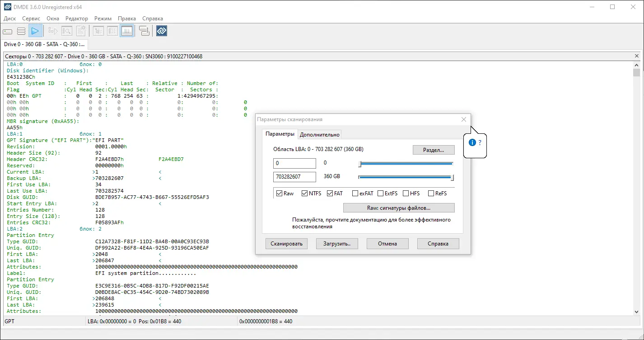Screen dimensions: 644x340
Task: Open the Режим menu
Action: (x=103, y=19)
